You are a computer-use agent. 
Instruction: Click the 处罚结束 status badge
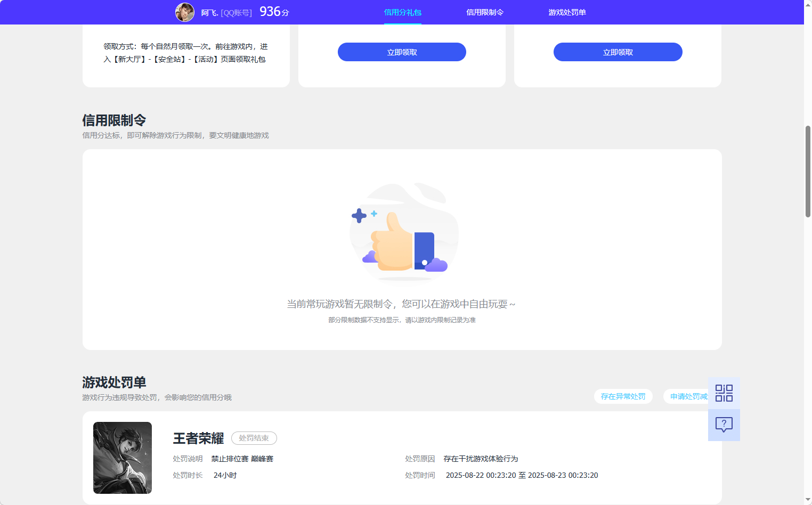(254, 438)
